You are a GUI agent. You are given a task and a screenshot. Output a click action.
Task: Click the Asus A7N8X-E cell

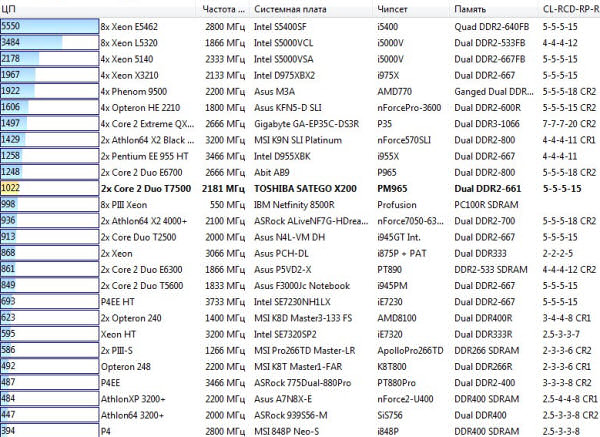pos(283,399)
